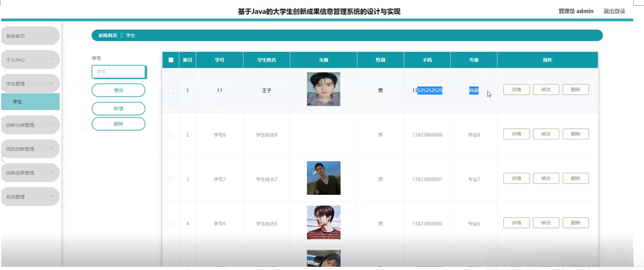This screenshot has width=644, height=270.
Task: Click the 学号8 cell
Action: 220,135
